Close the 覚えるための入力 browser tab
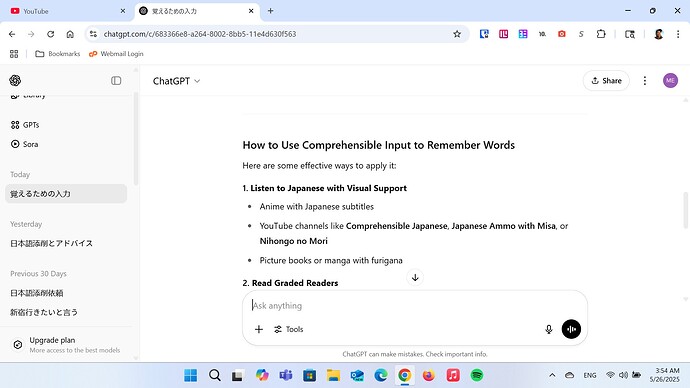 [x=251, y=11]
